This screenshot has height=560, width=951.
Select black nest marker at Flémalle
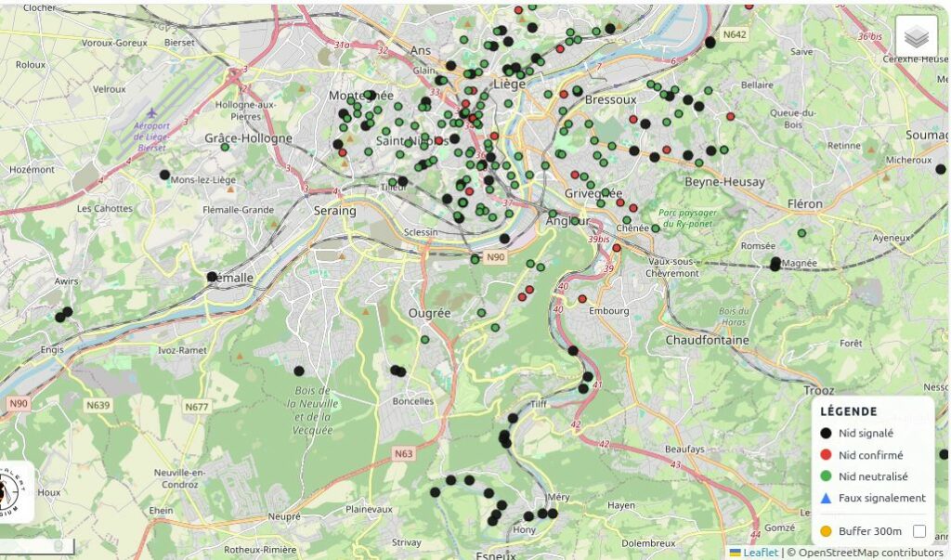click(212, 277)
